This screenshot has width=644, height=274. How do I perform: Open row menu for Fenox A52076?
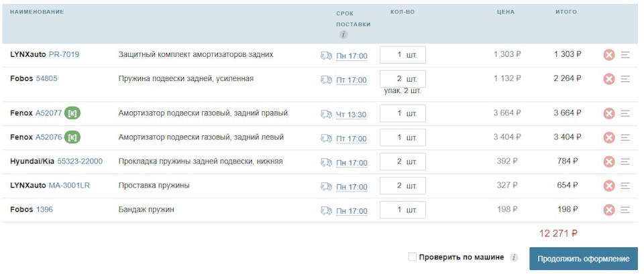[x=625, y=137]
